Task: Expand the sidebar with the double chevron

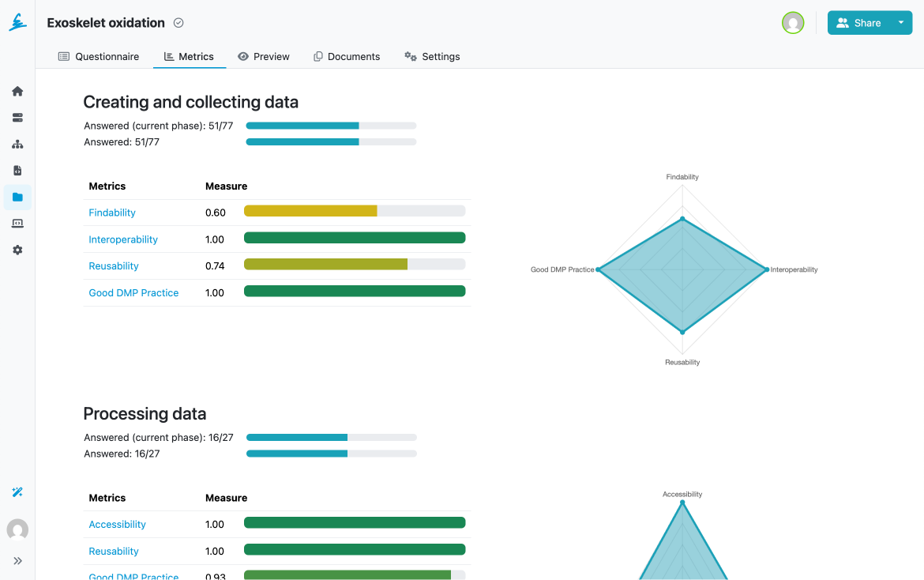Action: [17, 561]
